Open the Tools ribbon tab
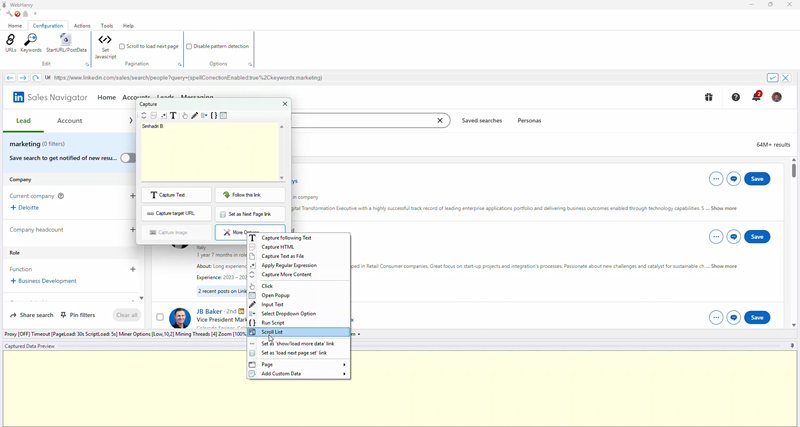The image size is (800, 427). pos(107,26)
